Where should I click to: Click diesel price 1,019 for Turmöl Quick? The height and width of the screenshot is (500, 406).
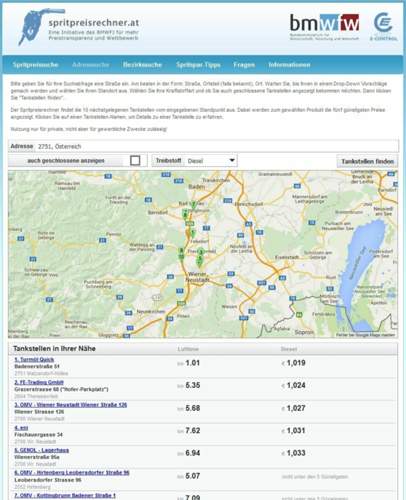coord(296,363)
